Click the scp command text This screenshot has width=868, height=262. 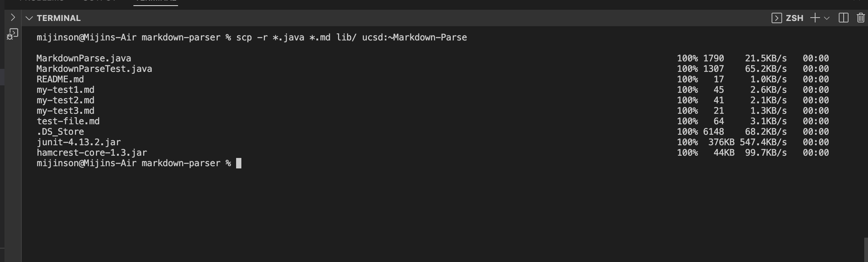[x=352, y=37]
